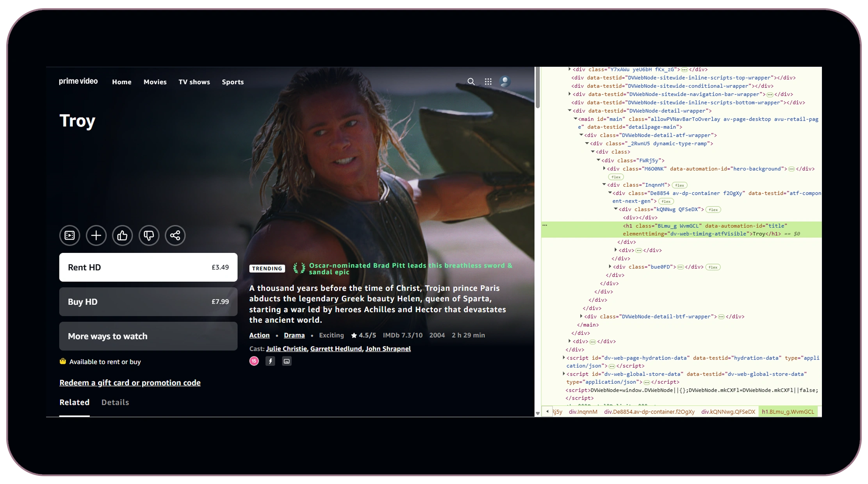Image resolution: width=868 pixels, height=484 pixels.
Task: Click the star rating 4.5/5
Action: point(364,335)
